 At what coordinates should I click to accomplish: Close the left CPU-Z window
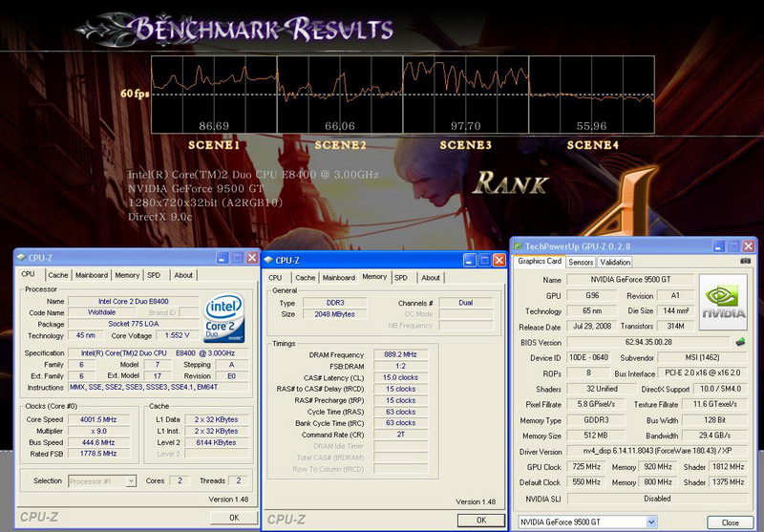tap(252, 258)
